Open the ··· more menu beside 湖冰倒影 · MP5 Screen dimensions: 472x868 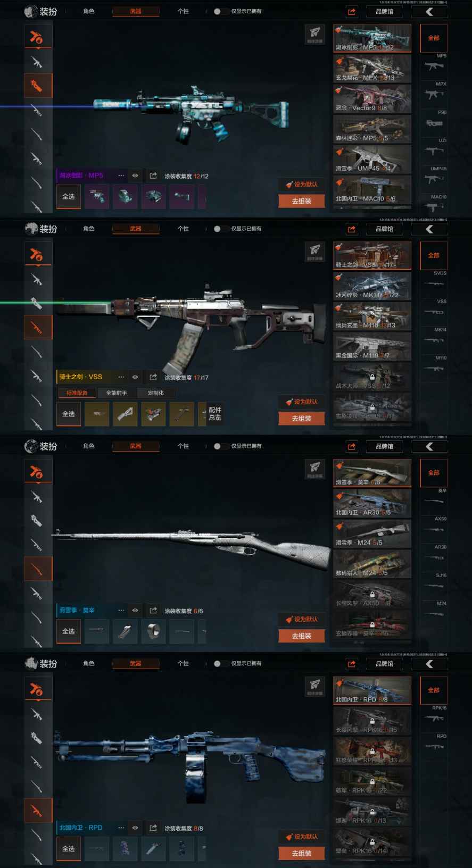121,176
